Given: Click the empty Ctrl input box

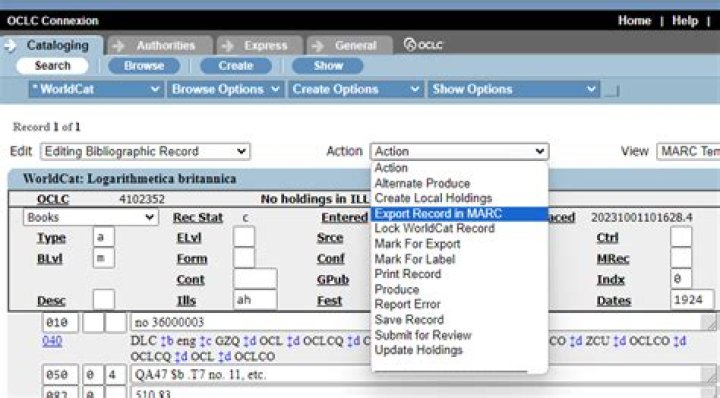Looking at the screenshot, I should [681, 237].
